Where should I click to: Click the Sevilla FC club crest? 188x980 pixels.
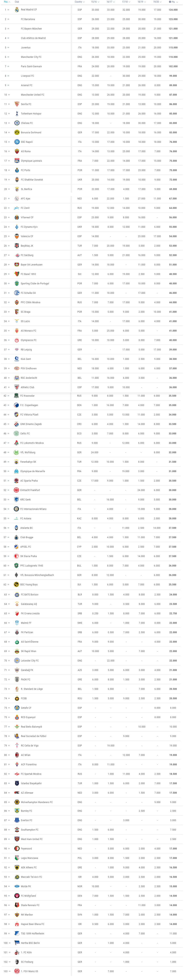17,104
